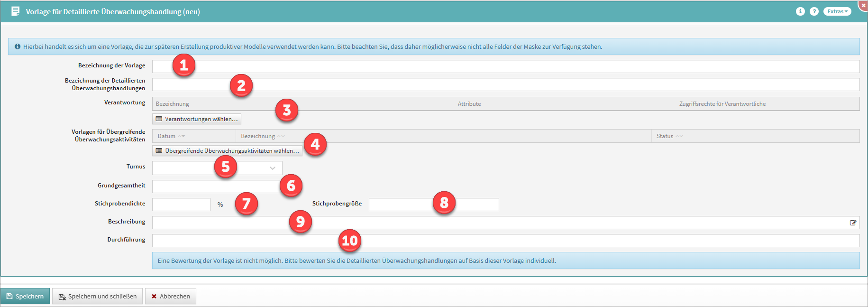
Task: Click the Speichern button
Action: point(25,296)
